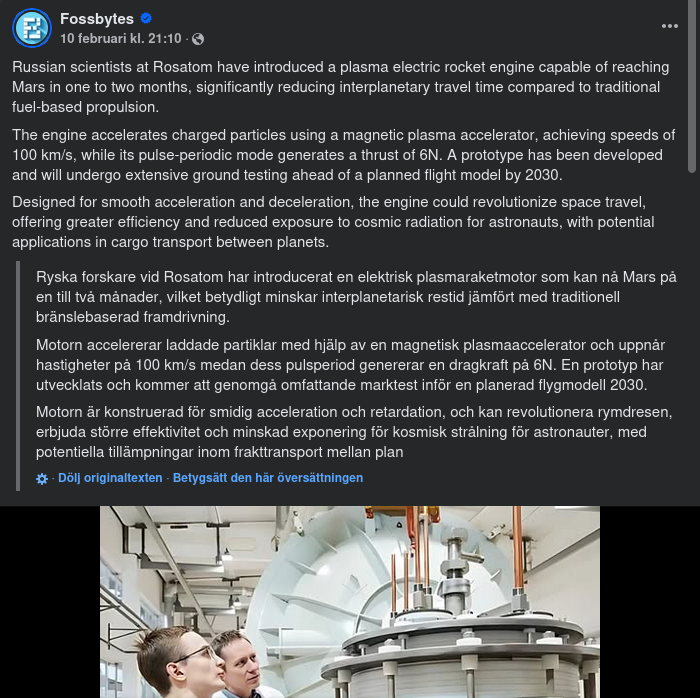This screenshot has height=698, width=700.
Task: Click the paragraph starting Russian scientists at Rosatom
Action: pos(341,87)
